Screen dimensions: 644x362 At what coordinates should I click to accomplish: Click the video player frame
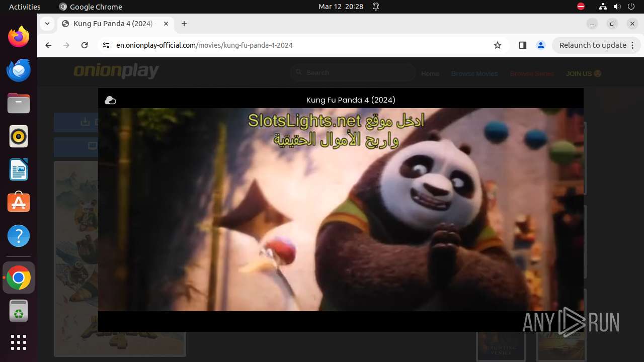[341, 210]
